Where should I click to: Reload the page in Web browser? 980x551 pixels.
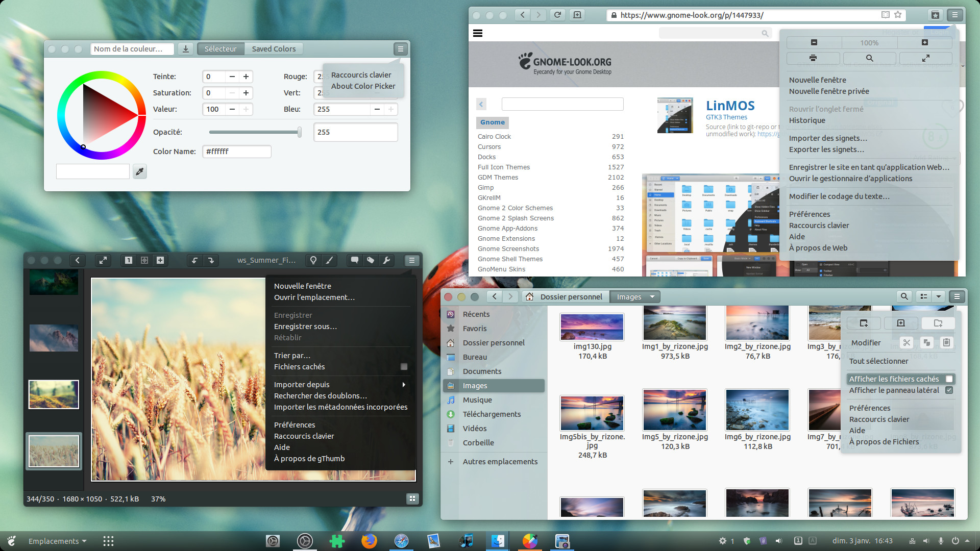(x=558, y=15)
